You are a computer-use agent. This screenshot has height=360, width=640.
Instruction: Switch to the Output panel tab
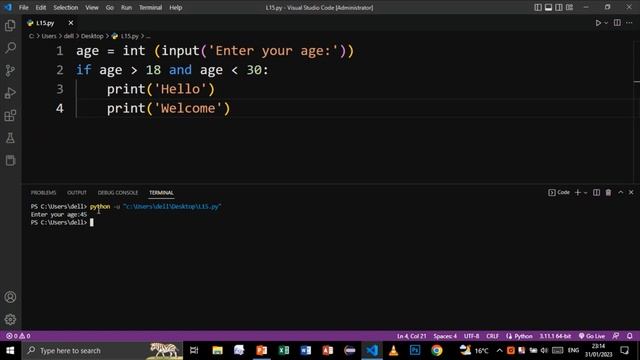[77, 192]
